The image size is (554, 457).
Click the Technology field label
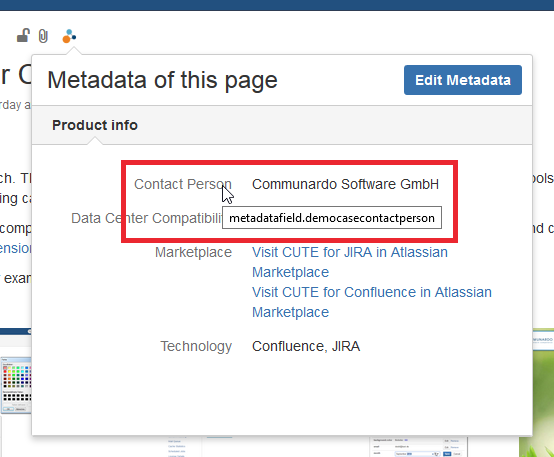196,346
